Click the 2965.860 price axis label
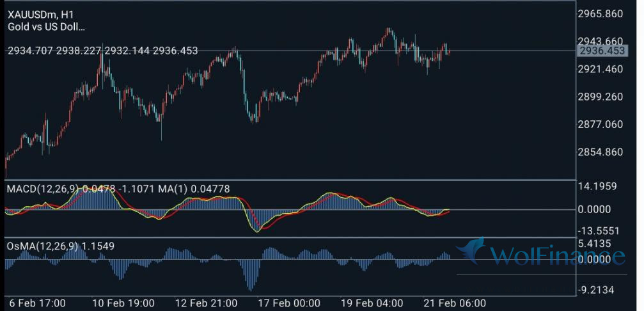644x311 pixels. point(600,14)
